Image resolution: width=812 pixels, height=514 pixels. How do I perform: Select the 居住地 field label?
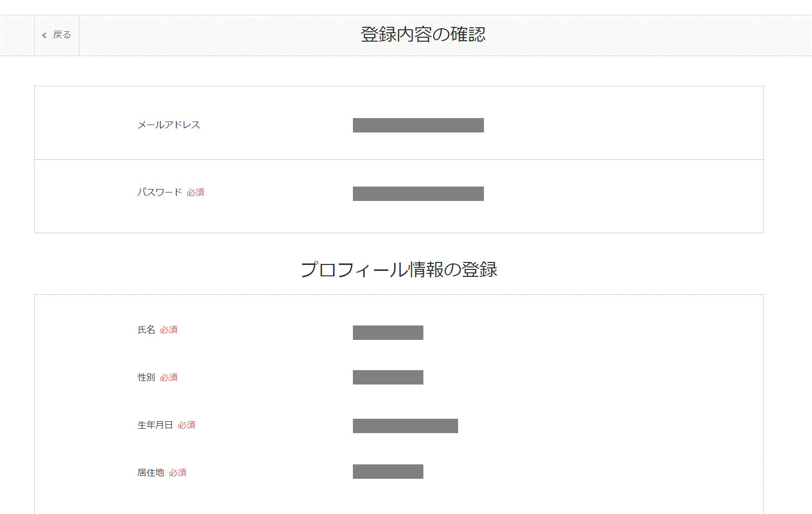click(151, 473)
